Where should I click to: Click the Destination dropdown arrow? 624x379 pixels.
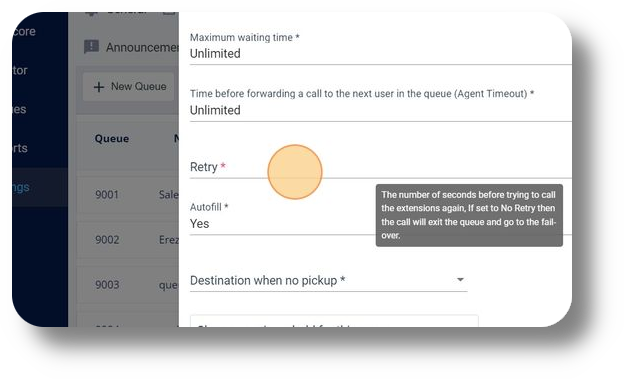click(460, 279)
